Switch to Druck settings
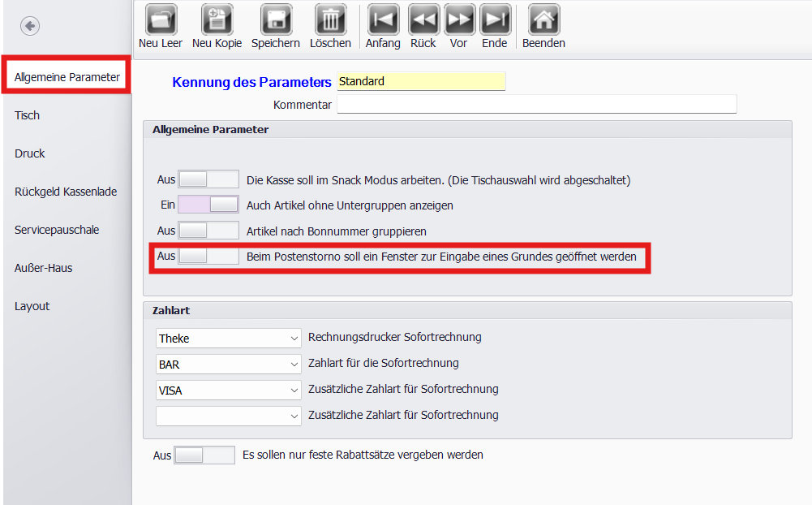Image resolution: width=812 pixels, height=505 pixels. 29,153
